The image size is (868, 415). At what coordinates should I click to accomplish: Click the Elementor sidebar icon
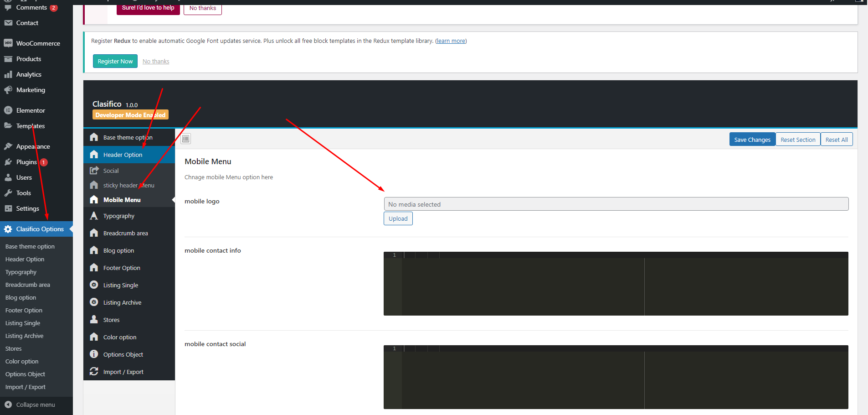coord(8,110)
